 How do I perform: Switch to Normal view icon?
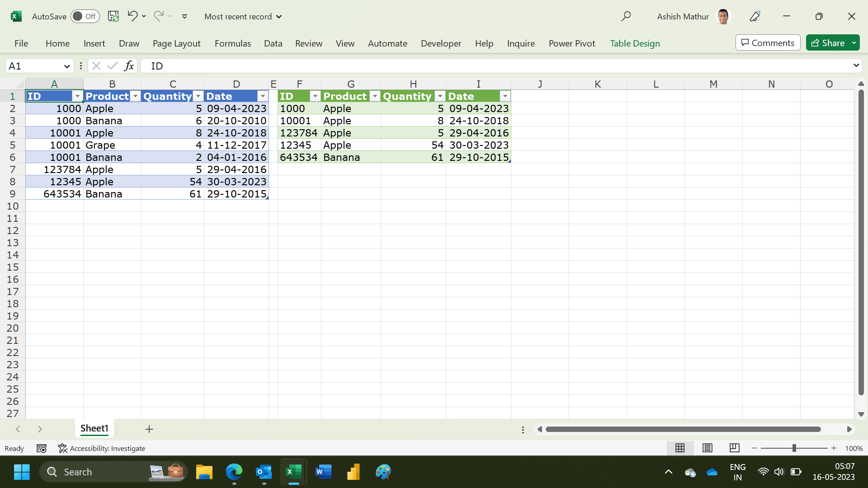pos(680,448)
